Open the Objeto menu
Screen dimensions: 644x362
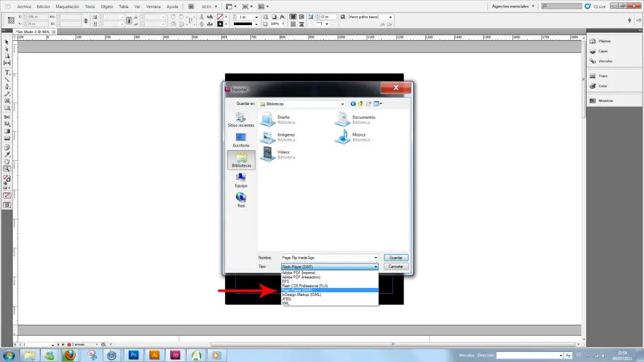coord(107,6)
